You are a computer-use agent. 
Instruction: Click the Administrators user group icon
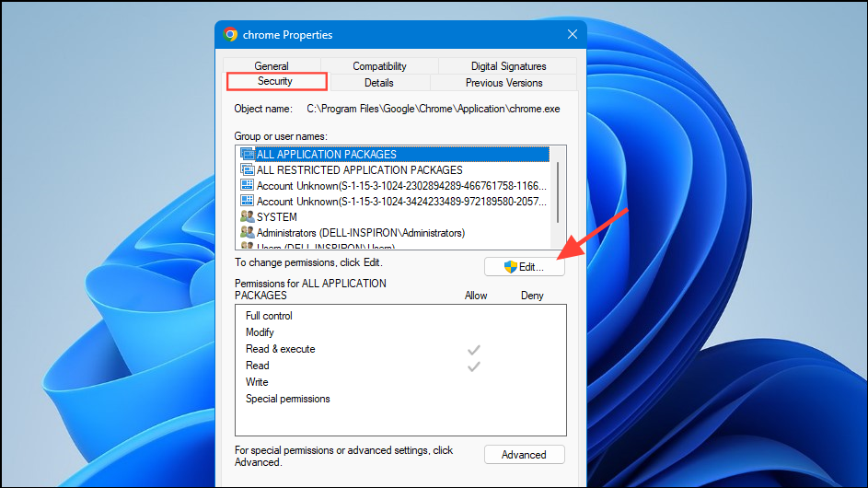coord(247,232)
